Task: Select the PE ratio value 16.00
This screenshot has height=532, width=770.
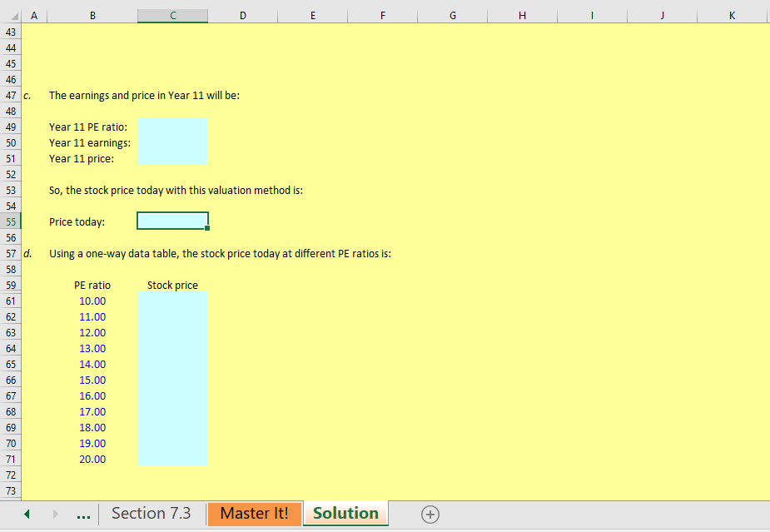Action: [x=92, y=396]
